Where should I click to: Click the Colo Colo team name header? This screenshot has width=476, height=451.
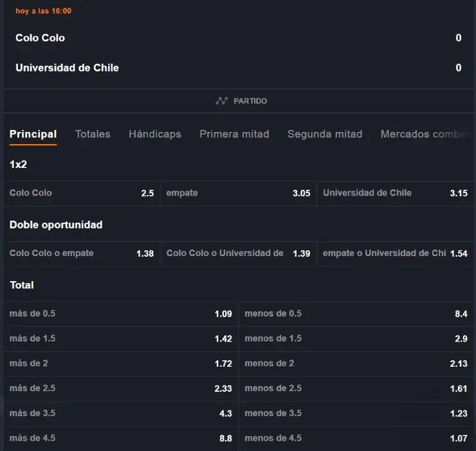(x=40, y=38)
